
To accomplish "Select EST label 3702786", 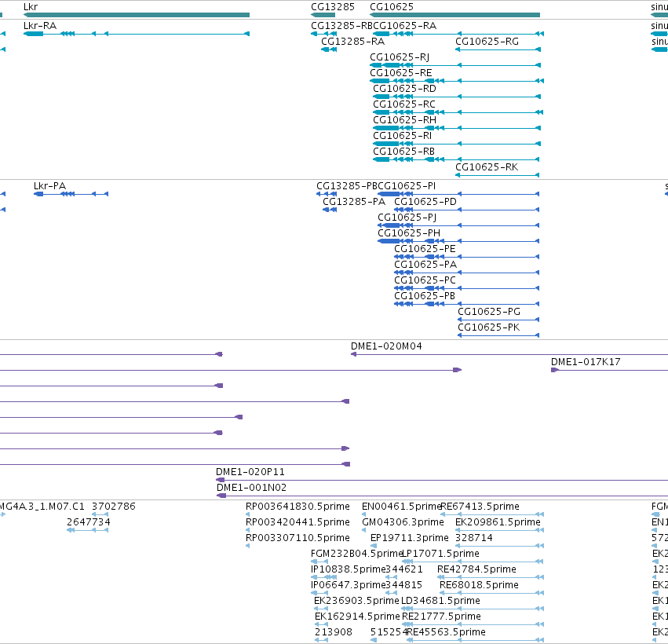I will coord(114,507).
